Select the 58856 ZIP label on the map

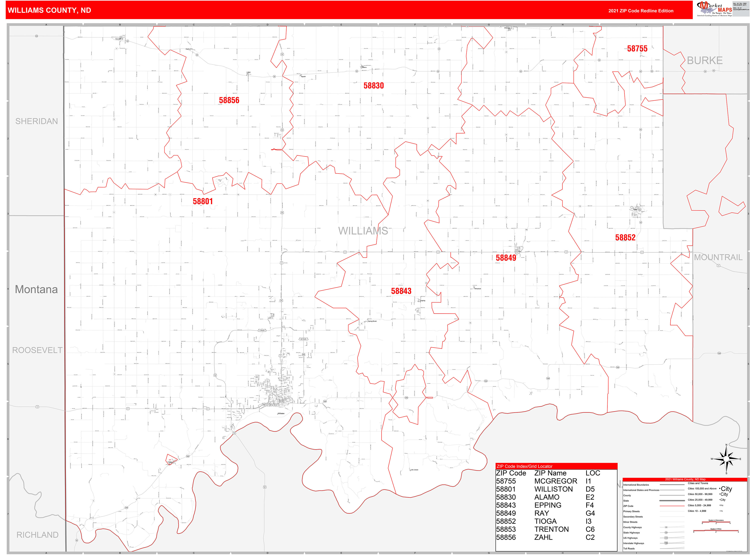coord(229,100)
